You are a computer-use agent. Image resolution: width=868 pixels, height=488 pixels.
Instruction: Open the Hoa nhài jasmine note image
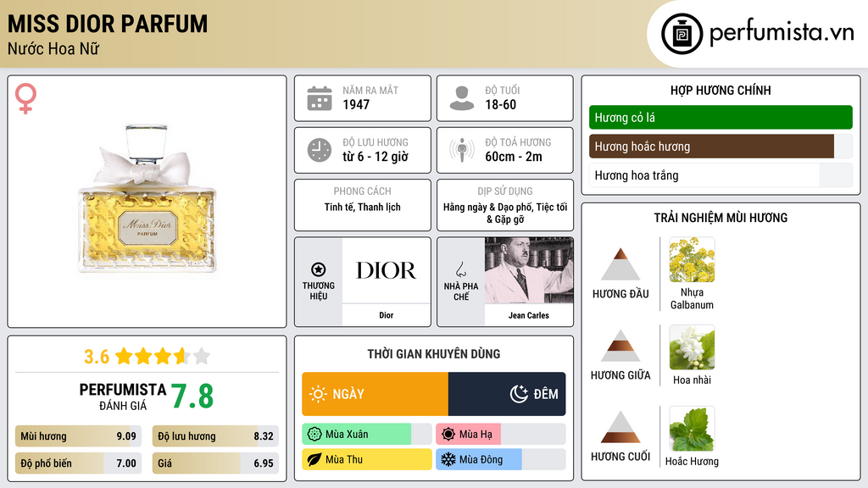[692, 347]
